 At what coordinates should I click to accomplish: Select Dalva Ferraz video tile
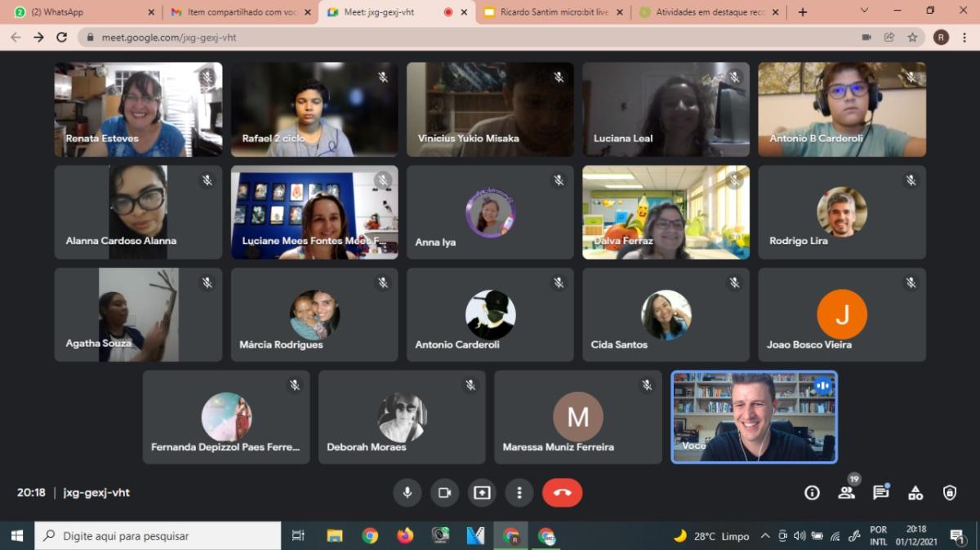tap(666, 212)
